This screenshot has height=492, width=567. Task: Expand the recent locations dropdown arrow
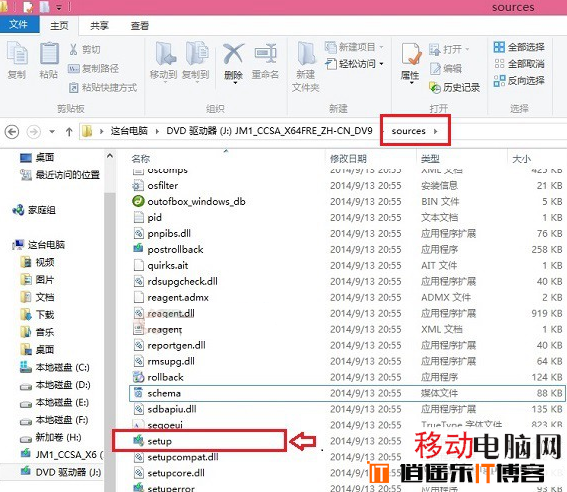[x=52, y=132]
